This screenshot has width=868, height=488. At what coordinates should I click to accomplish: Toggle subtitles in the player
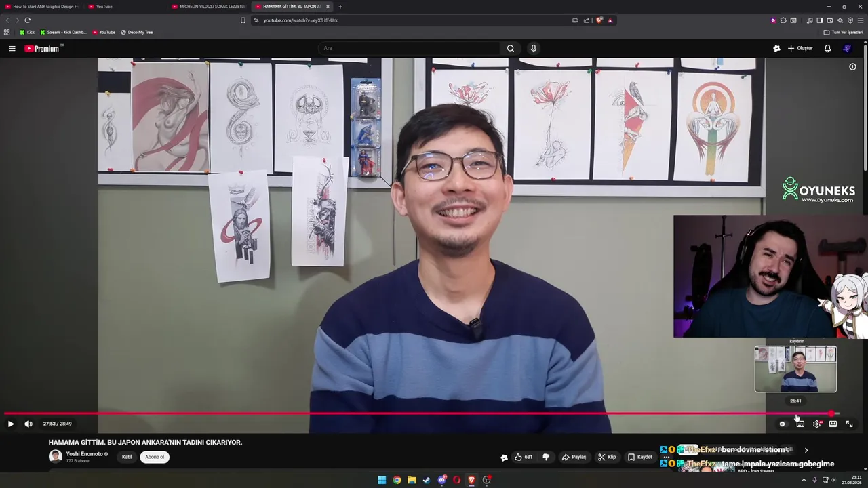[800, 424]
